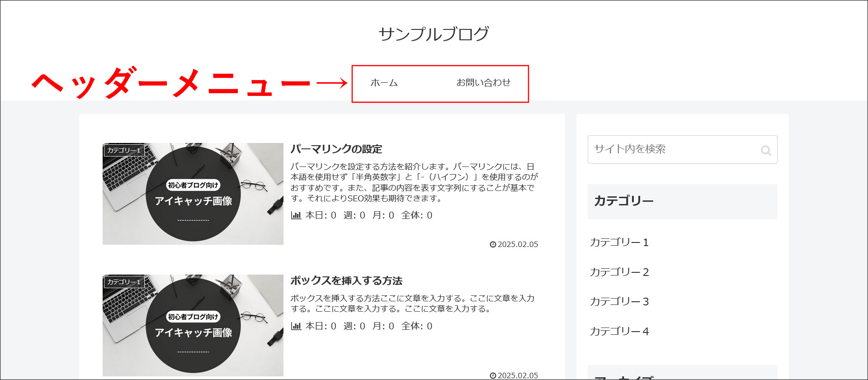Viewport: 868px width, 380px height.
Task: Open the ホーム header menu item
Action: point(384,83)
